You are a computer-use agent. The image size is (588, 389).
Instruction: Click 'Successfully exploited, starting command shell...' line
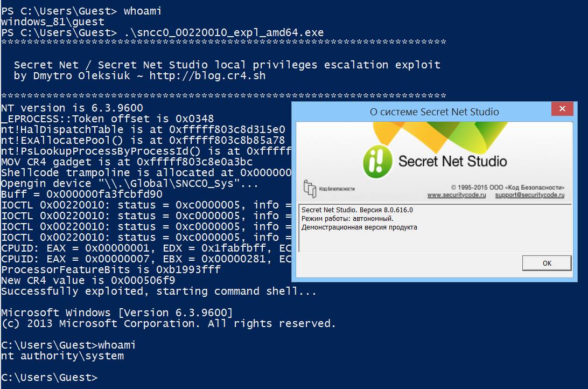pyautogui.click(x=159, y=291)
